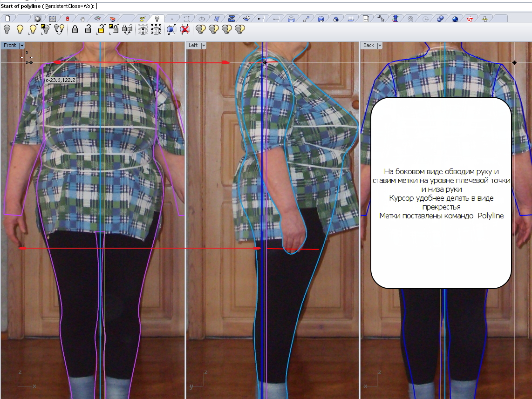This screenshot has height=399, width=532.
Task: Expand the Left viewport menu arrow
Action: tap(204, 46)
